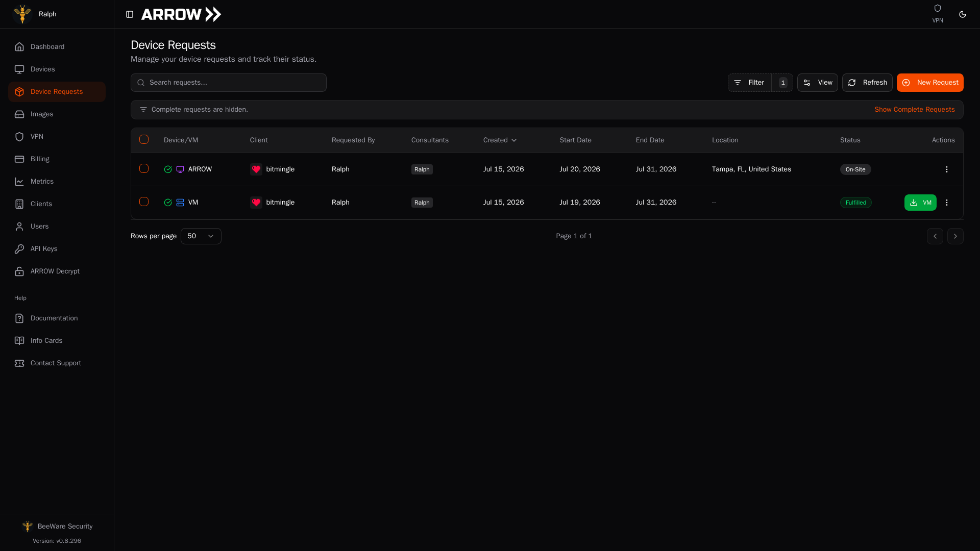Click Version v0.8.296 text

57,541
